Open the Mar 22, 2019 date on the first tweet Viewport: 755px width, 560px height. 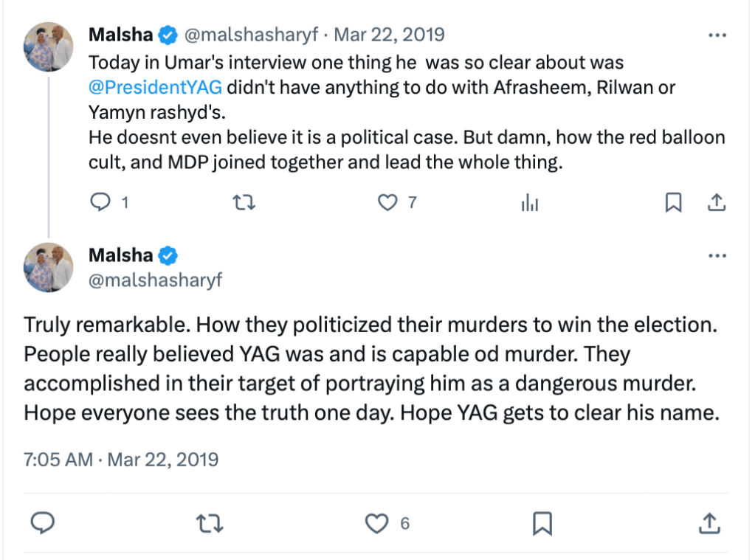click(x=389, y=35)
